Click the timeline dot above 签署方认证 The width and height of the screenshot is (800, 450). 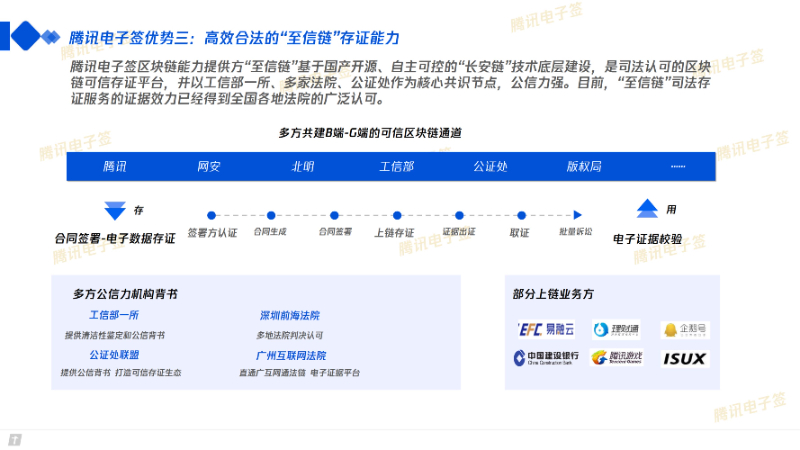tap(211, 215)
